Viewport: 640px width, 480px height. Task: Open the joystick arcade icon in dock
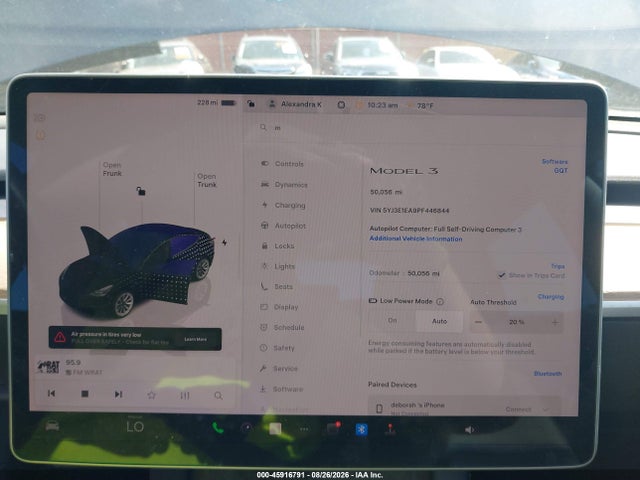[x=390, y=429]
